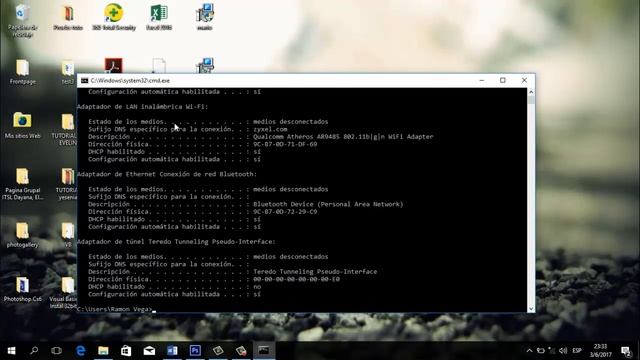Screen dimensions: 640x360
Task: Open the Windows Start menu
Action: (11, 351)
